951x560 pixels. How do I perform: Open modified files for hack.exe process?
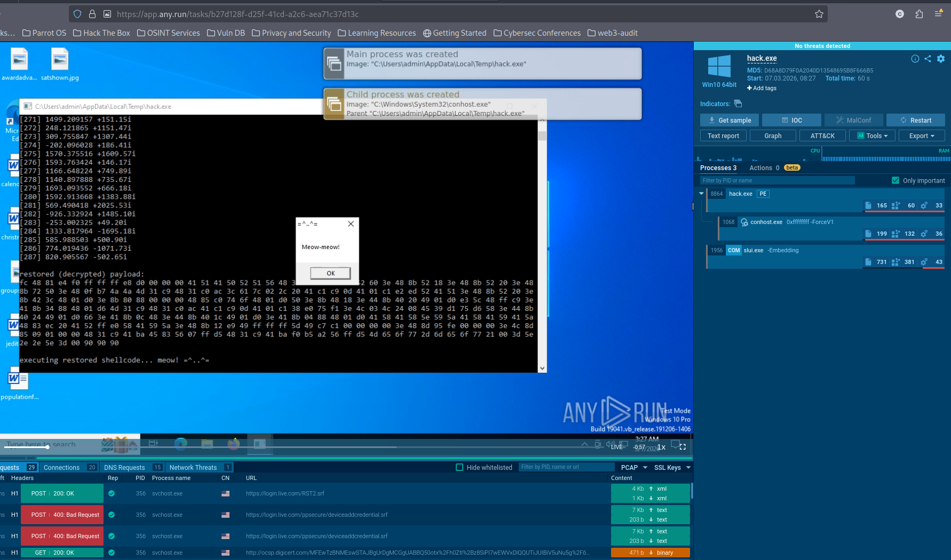[x=869, y=205]
